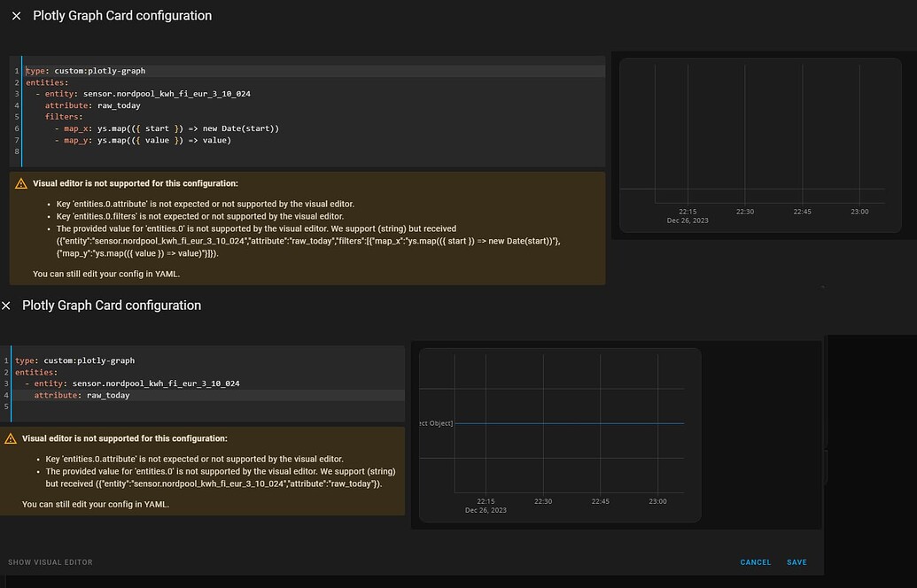Click the 22:15 axis label in upper graph
This screenshot has height=588, width=917.
click(688, 212)
